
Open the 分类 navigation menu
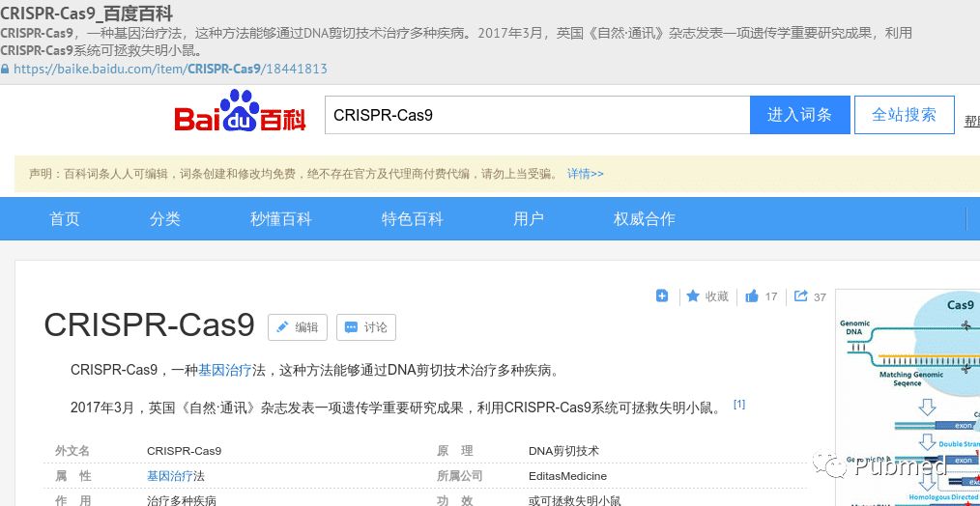(x=165, y=218)
